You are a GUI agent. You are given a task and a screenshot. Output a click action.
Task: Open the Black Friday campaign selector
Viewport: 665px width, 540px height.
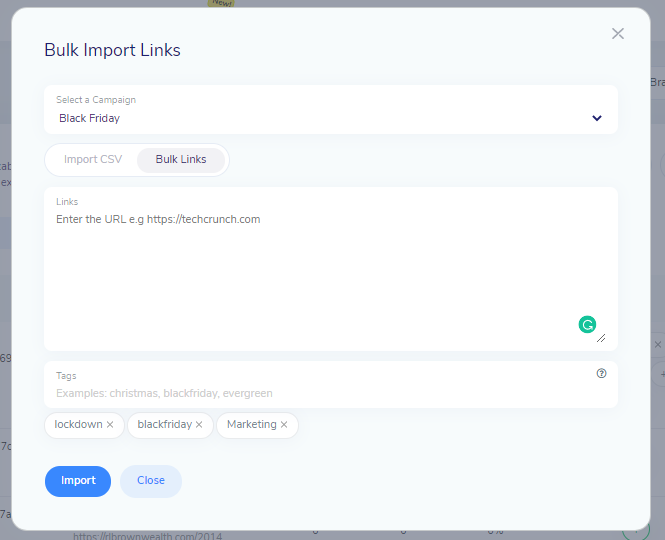320,118
